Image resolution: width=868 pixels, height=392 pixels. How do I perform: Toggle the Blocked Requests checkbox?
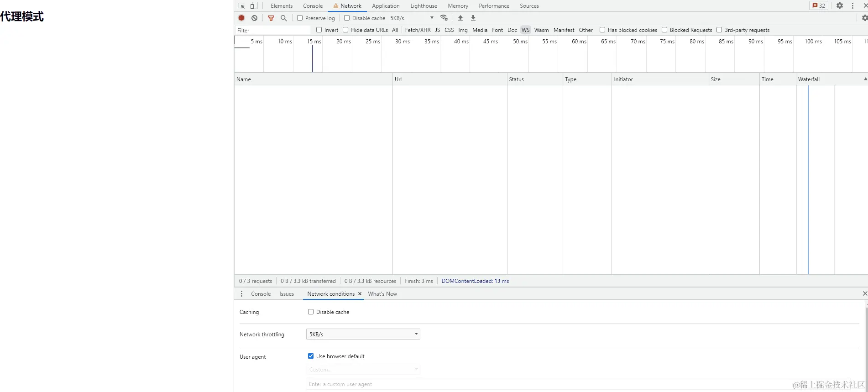tap(664, 30)
